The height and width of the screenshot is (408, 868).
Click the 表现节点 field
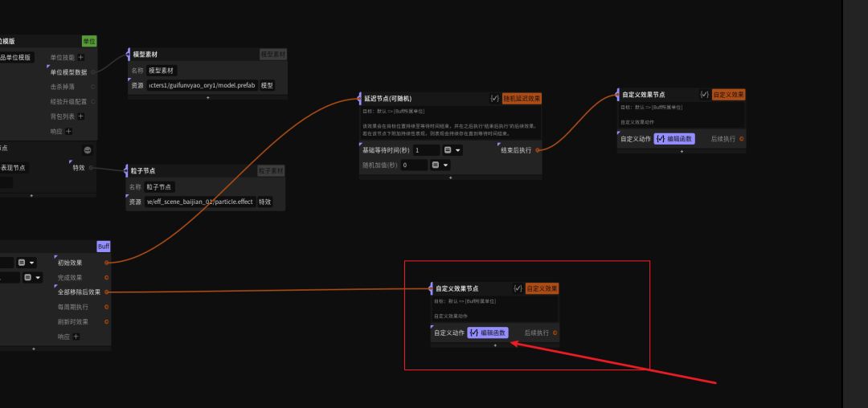click(14, 168)
